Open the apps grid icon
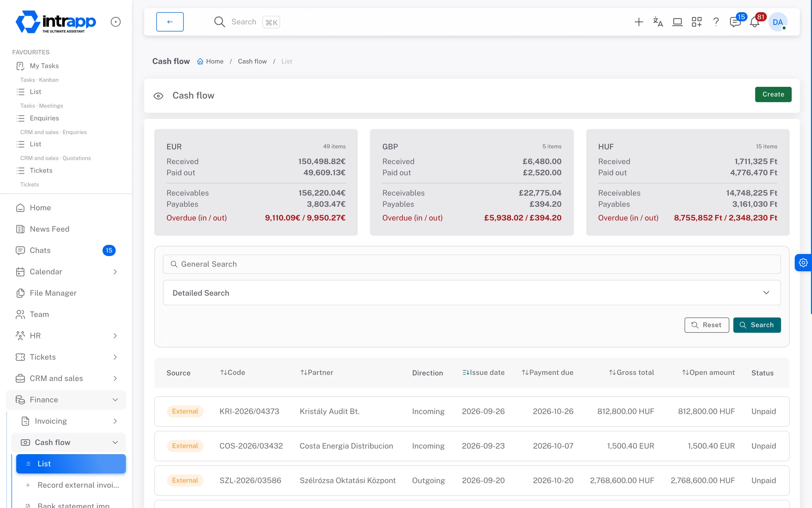 click(697, 22)
